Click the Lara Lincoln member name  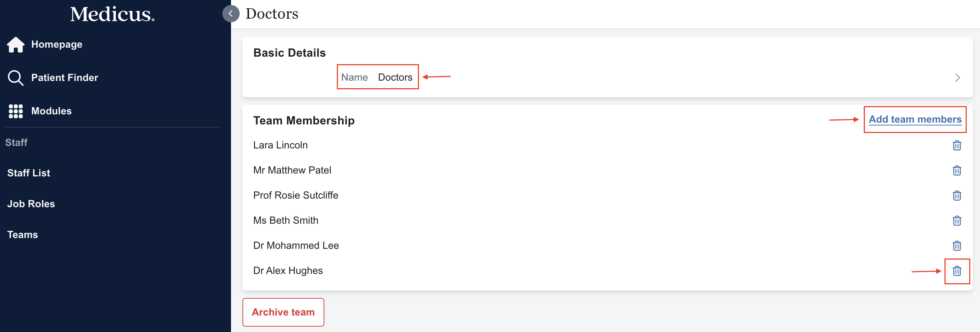click(281, 145)
